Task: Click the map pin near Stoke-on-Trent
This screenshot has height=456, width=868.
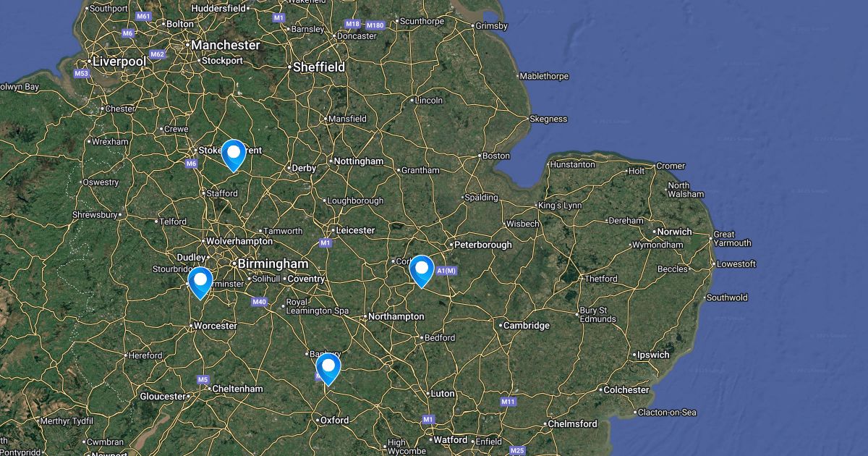Action: [234, 155]
